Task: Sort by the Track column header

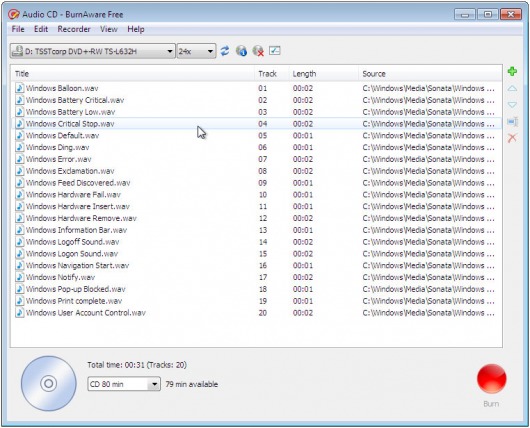Action: [272, 74]
